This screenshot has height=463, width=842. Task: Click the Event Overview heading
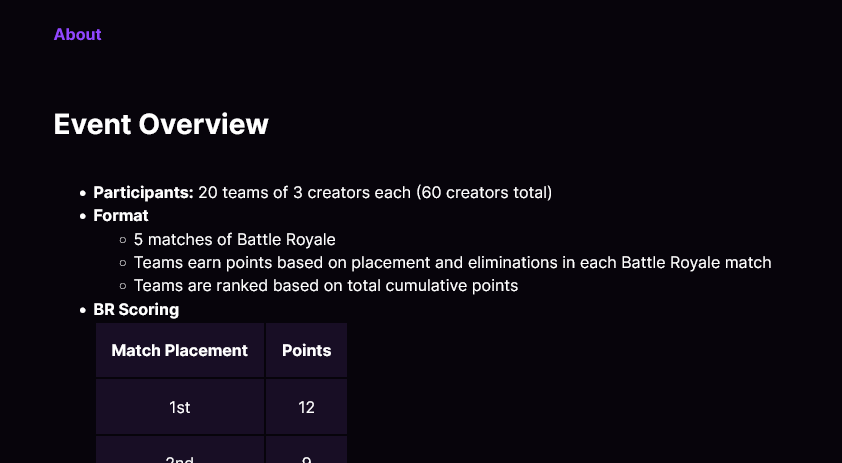(x=161, y=124)
